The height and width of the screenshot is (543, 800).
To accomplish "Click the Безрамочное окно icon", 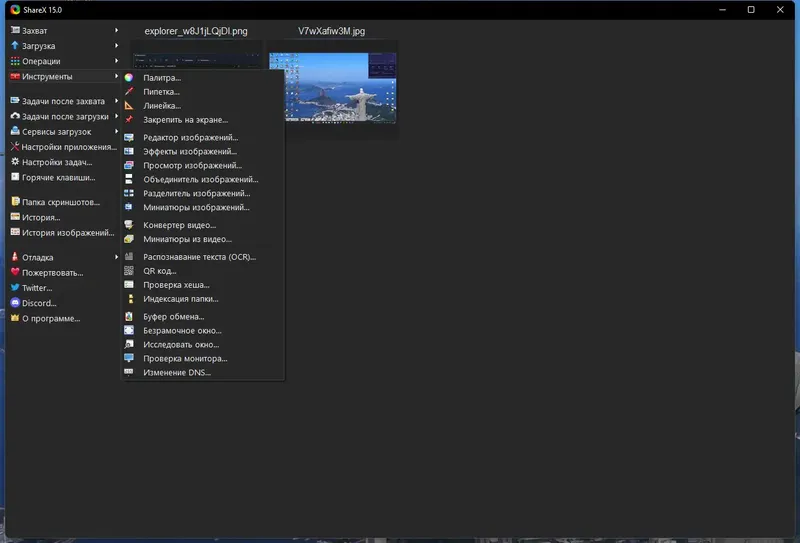I will 129,330.
